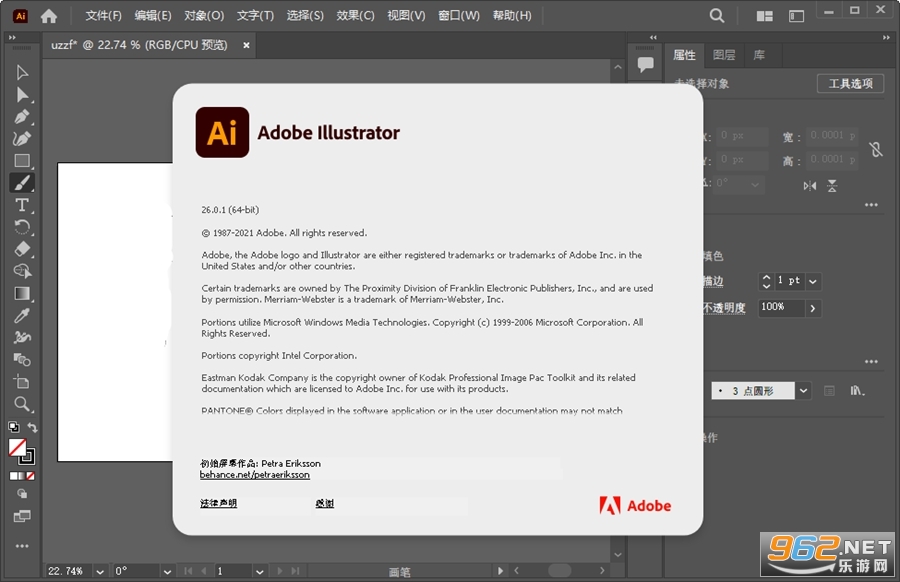The image size is (900, 582).
Task: Click the None mode swatch
Action: (x=30, y=476)
